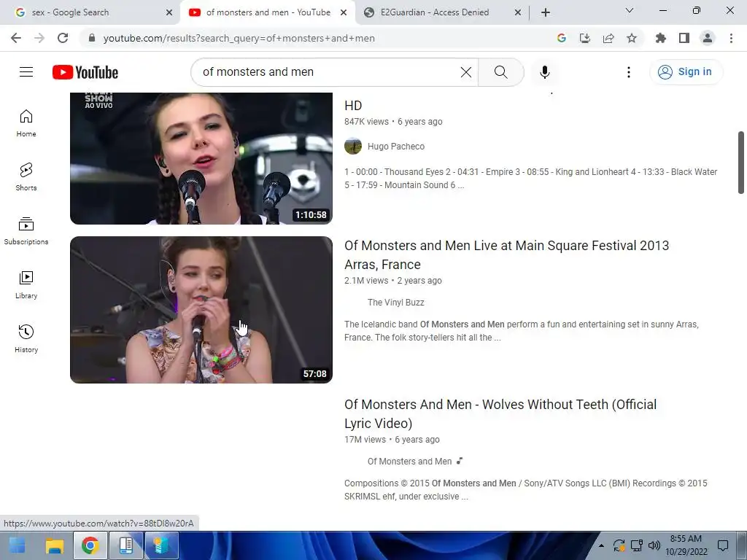Reload the current page
The width and height of the screenshot is (747, 560).
63,38
